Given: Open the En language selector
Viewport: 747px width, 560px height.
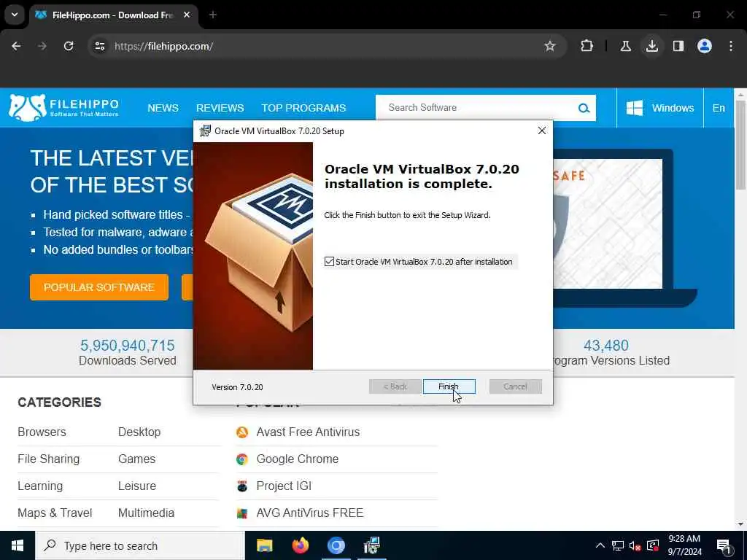Looking at the screenshot, I should click(719, 108).
